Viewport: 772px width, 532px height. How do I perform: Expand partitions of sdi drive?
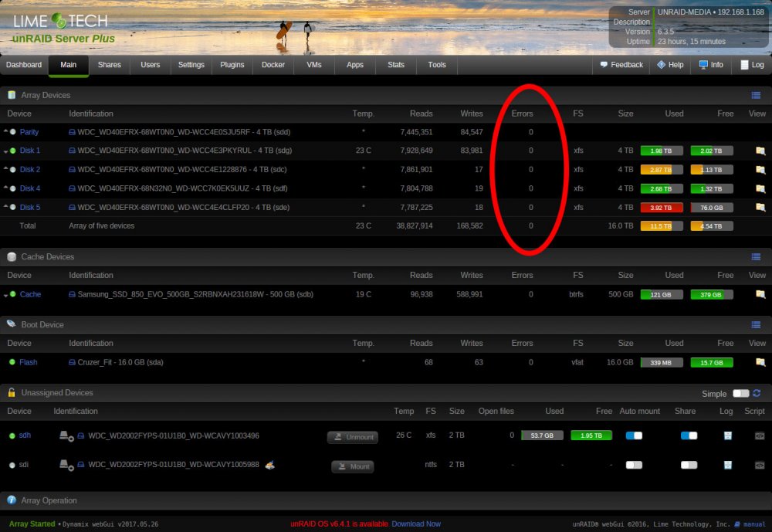[x=66, y=465]
